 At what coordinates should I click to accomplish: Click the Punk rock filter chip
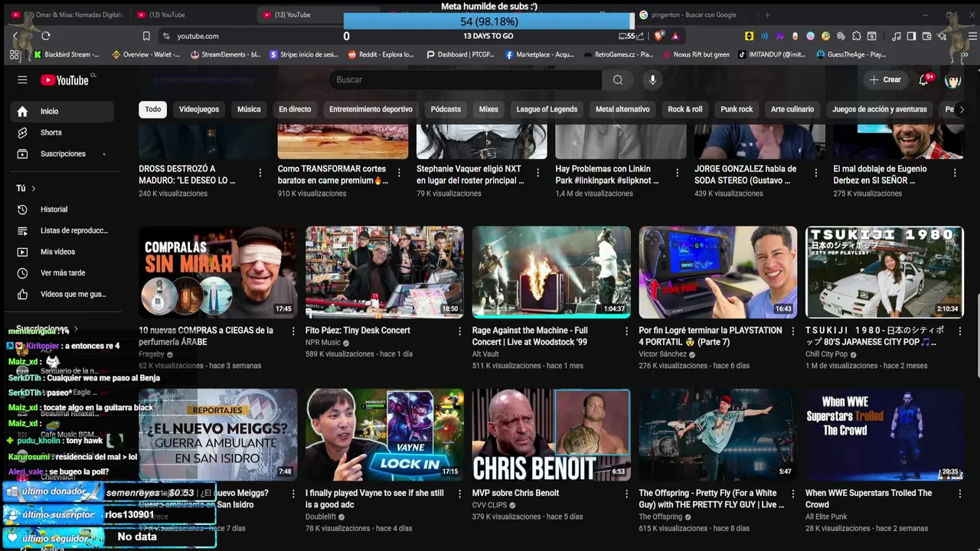click(737, 109)
